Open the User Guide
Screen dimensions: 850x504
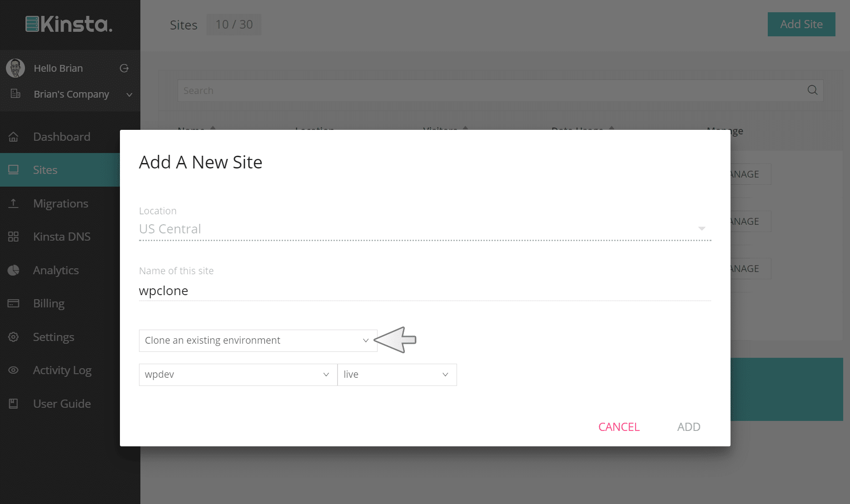pyautogui.click(x=61, y=404)
